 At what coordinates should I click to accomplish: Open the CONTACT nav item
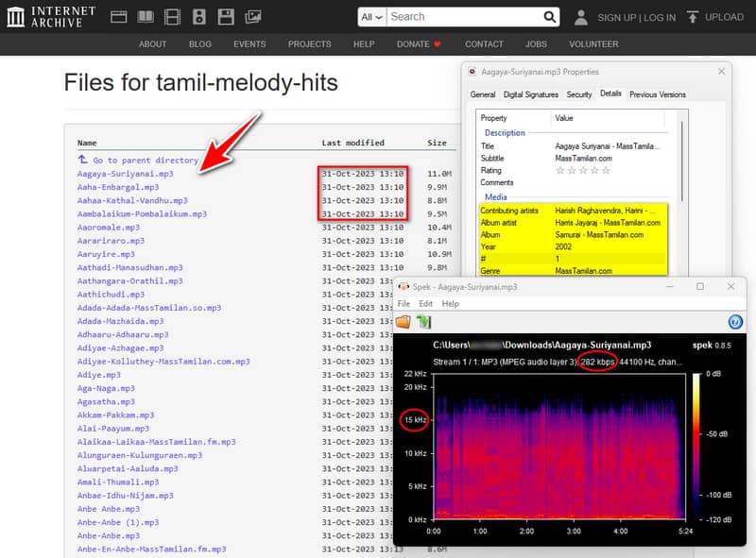point(484,44)
